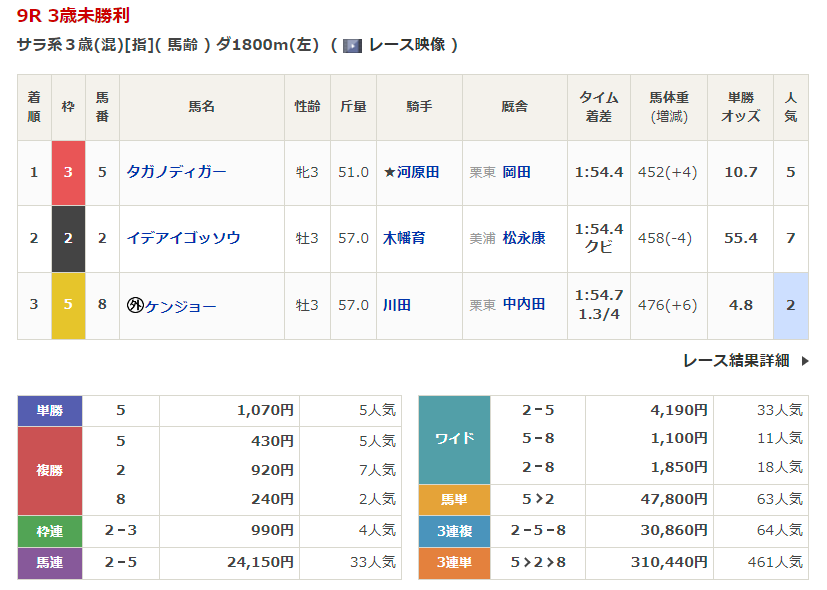Open jockey 川田 link
Viewport: 827px width, 590px height.
click(x=397, y=305)
